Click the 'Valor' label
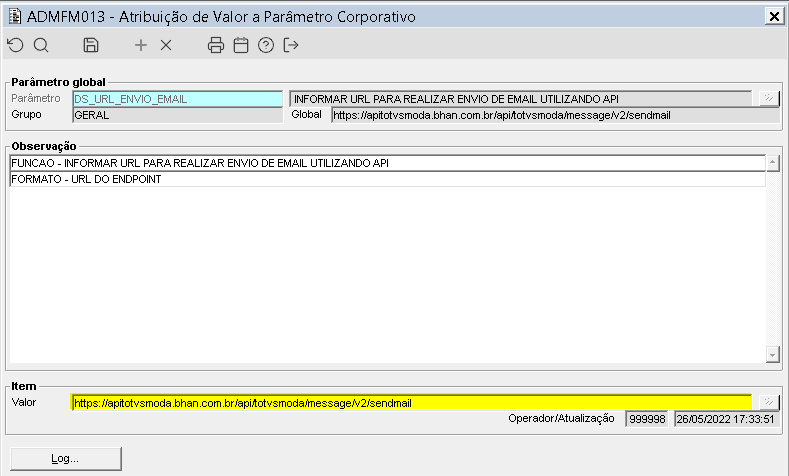 24,402
